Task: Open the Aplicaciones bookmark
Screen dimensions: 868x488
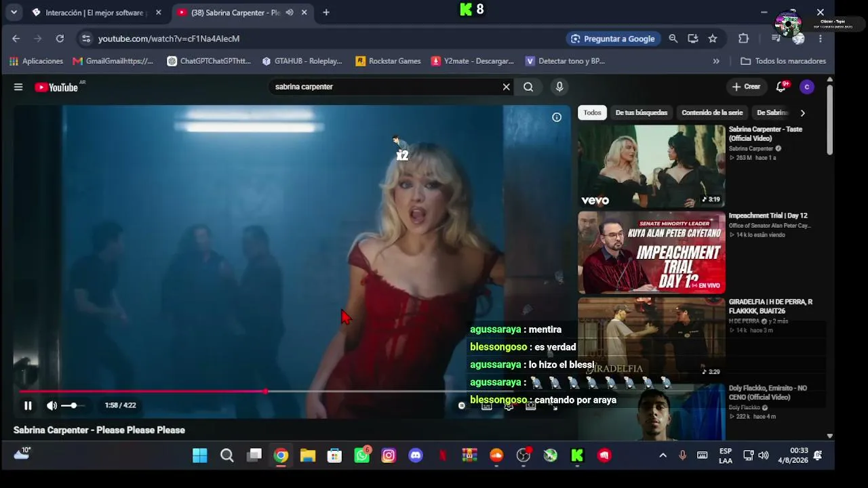Action: pos(36,61)
